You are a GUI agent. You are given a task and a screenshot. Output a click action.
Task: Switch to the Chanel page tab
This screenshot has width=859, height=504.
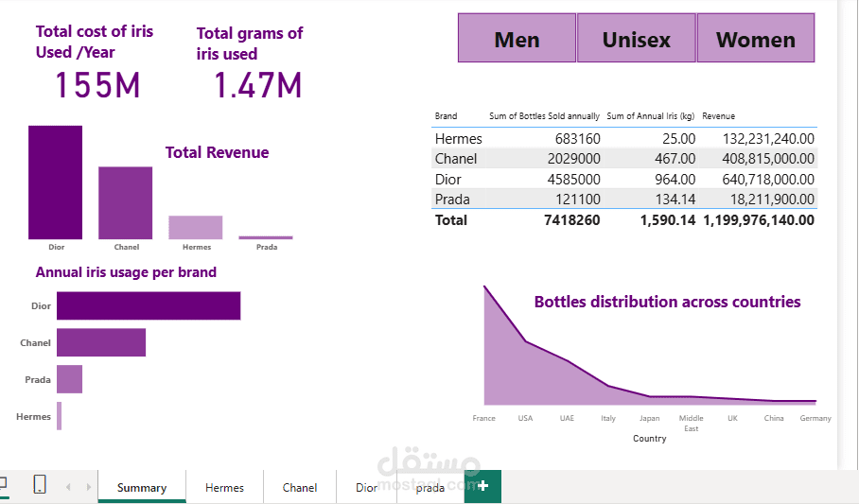click(x=300, y=487)
